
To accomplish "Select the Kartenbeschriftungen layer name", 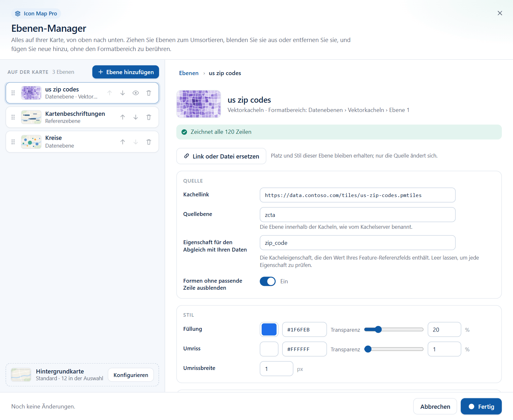I will [75, 114].
